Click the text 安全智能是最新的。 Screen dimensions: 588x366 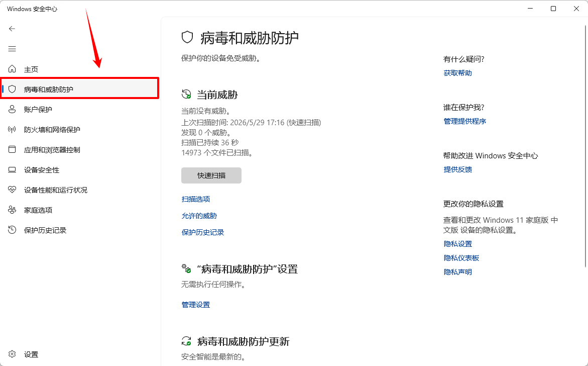pyautogui.click(x=213, y=356)
